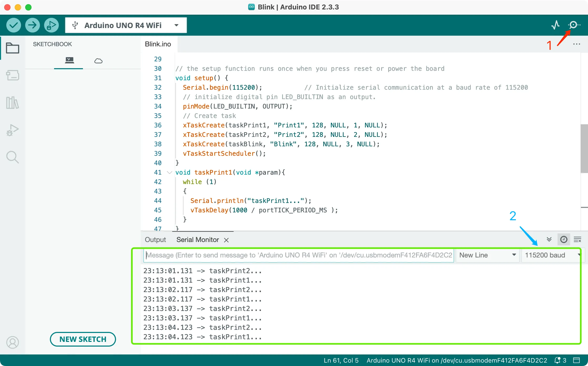Open the Debug sidebar panel icon
588x366 pixels.
[x=12, y=130]
